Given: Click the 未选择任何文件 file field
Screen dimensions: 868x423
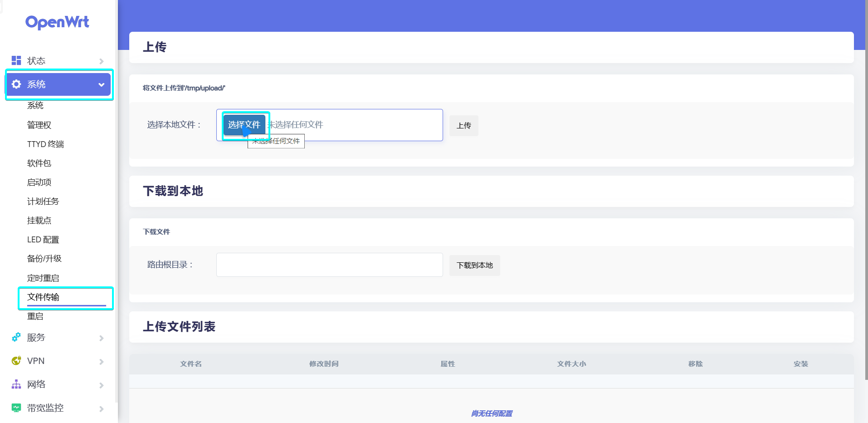Looking at the screenshot, I should tap(330, 125).
